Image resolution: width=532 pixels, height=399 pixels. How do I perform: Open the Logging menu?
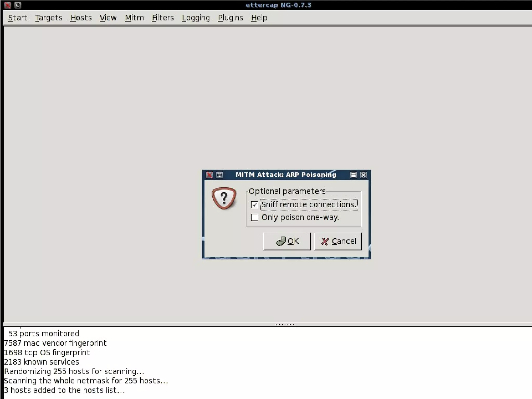[x=196, y=18]
